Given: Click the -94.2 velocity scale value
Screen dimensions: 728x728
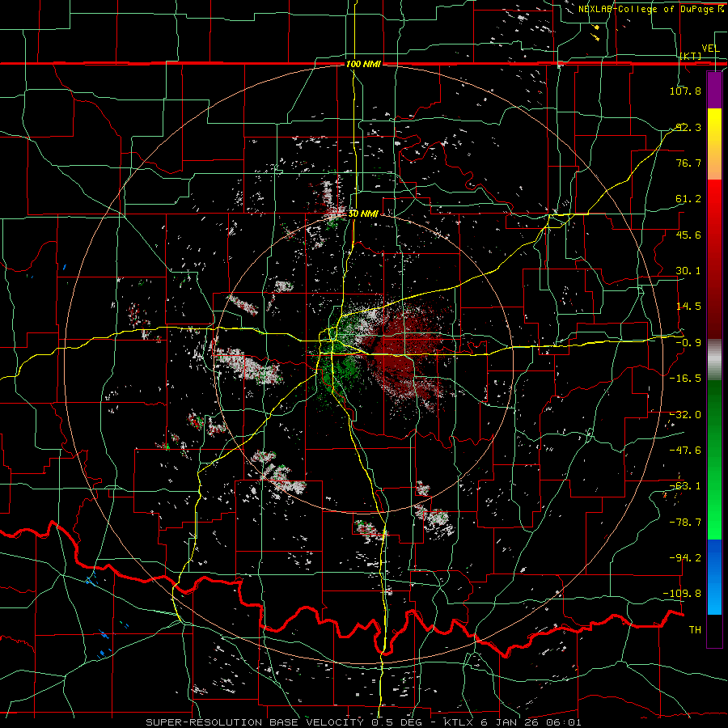Looking at the screenshot, I should click(x=685, y=557).
